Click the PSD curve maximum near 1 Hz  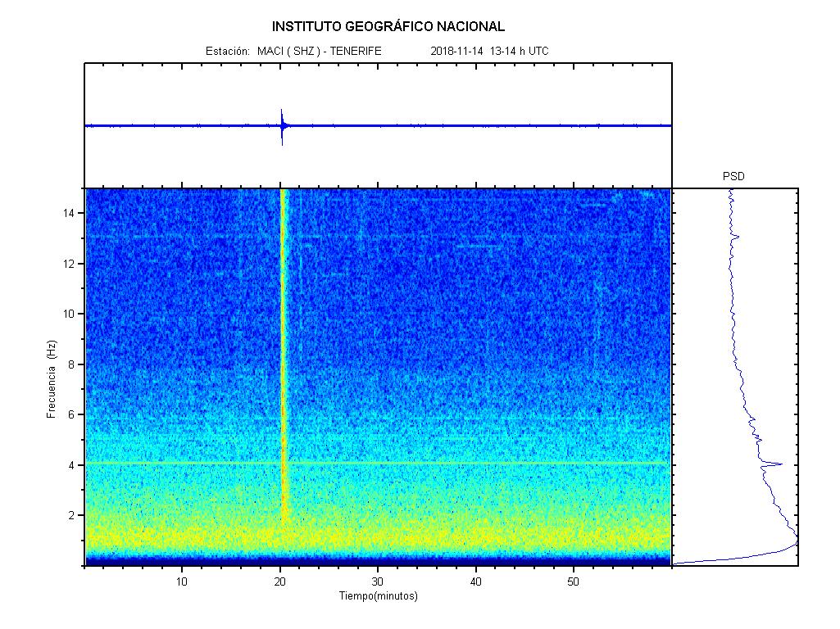pos(795,544)
